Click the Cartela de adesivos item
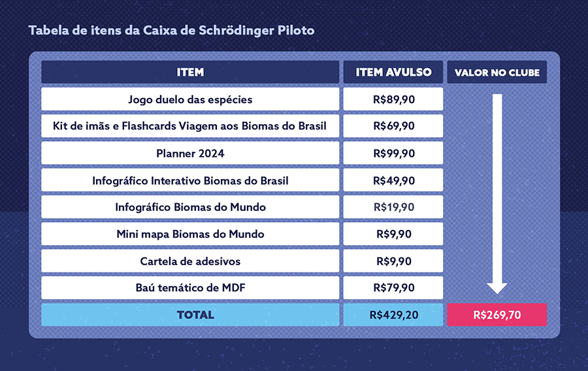Screen dimensions: 588x371 190,261
